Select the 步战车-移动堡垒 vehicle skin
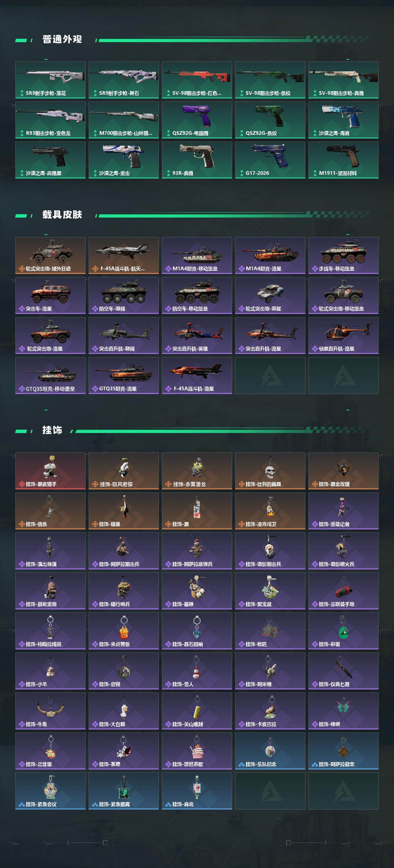The image size is (394, 868). click(343, 255)
